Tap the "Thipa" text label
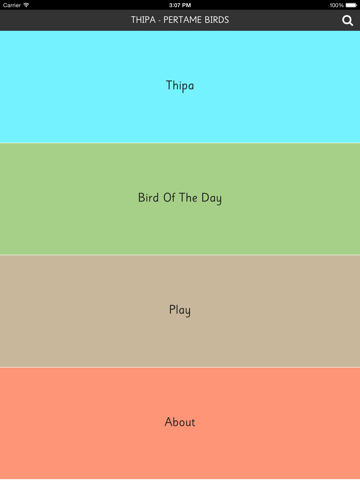Screen dimensions: 360x480 [x=180, y=86]
